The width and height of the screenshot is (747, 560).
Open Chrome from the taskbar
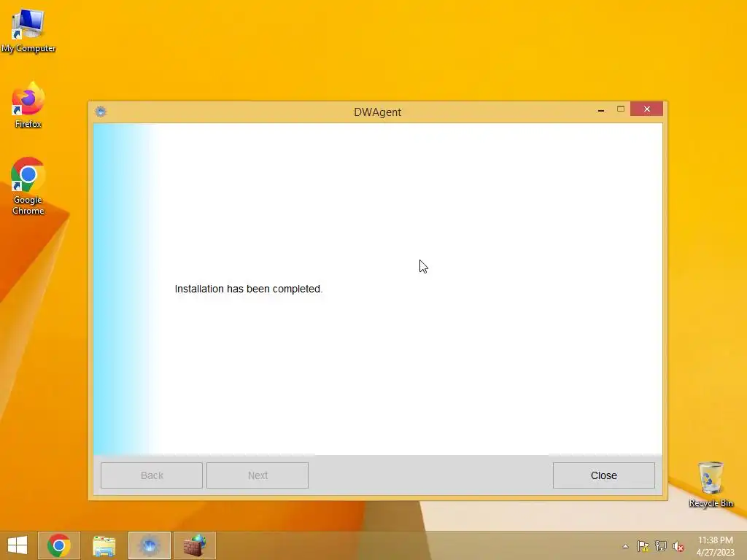pyautogui.click(x=59, y=545)
